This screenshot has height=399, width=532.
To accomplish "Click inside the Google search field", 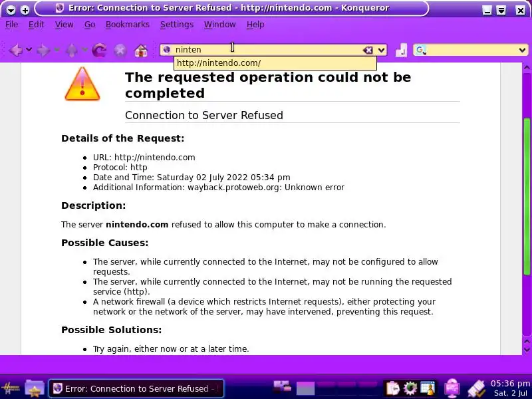I will click(471, 51).
